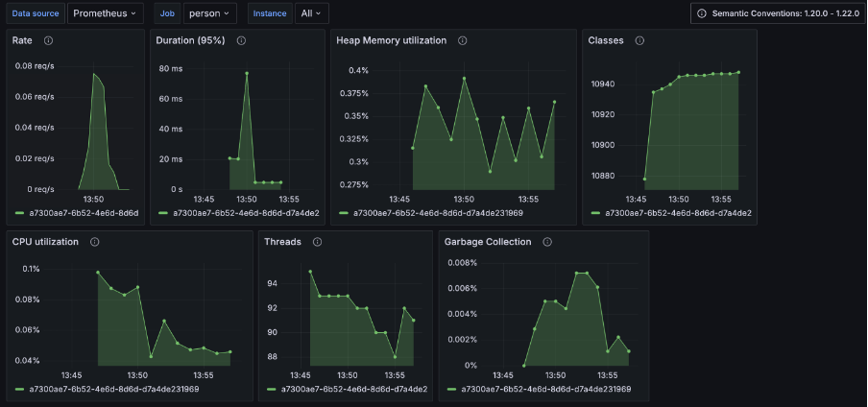868x407 pixels.
Task: Click green legend color swatch in Threads panel
Action: pos(272,389)
